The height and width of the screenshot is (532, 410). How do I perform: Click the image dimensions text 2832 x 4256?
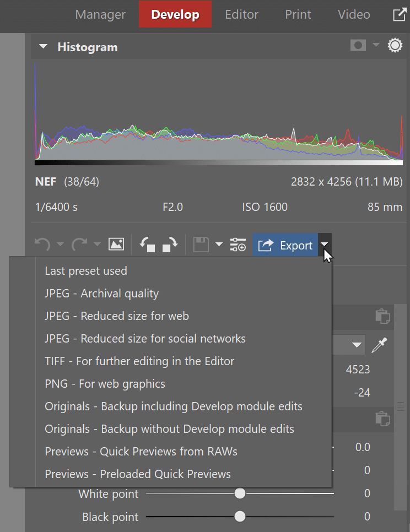[x=321, y=182]
